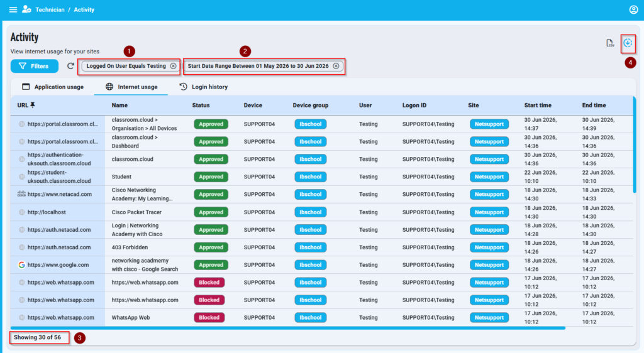Click the 'Showing 30 of 56' count
The image size is (644, 353).
pyautogui.click(x=37, y=337)
